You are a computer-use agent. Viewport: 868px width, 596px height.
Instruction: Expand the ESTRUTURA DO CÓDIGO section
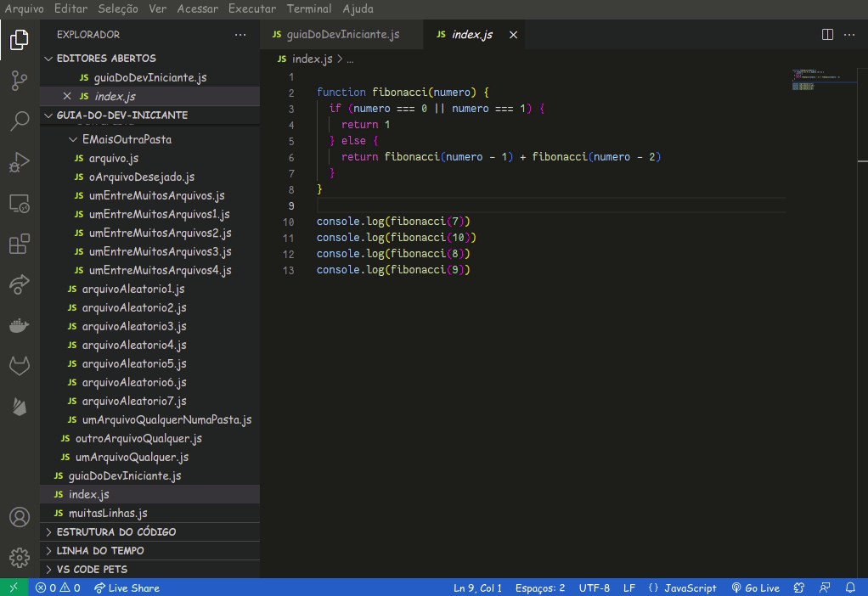click(x=116, y=532)
